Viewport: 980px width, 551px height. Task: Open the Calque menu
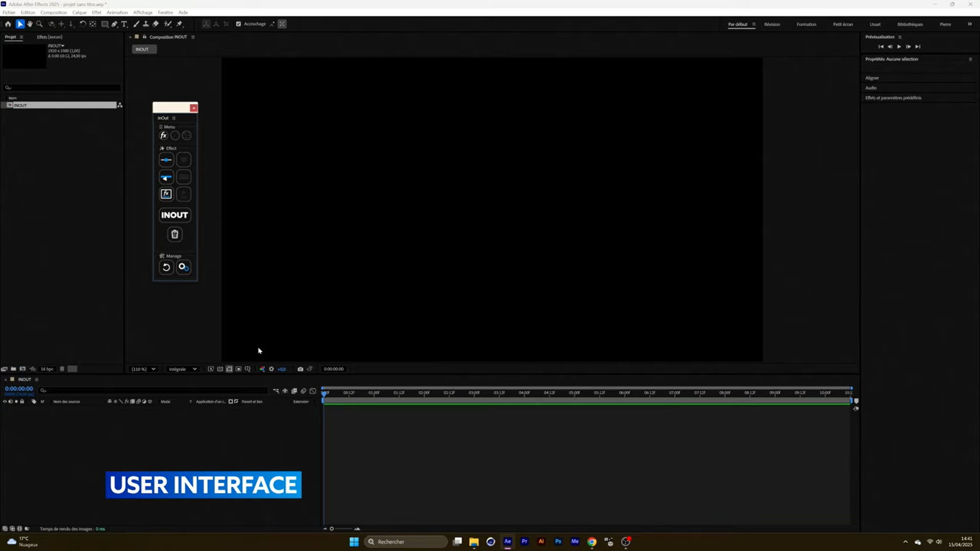pos(79,12)
